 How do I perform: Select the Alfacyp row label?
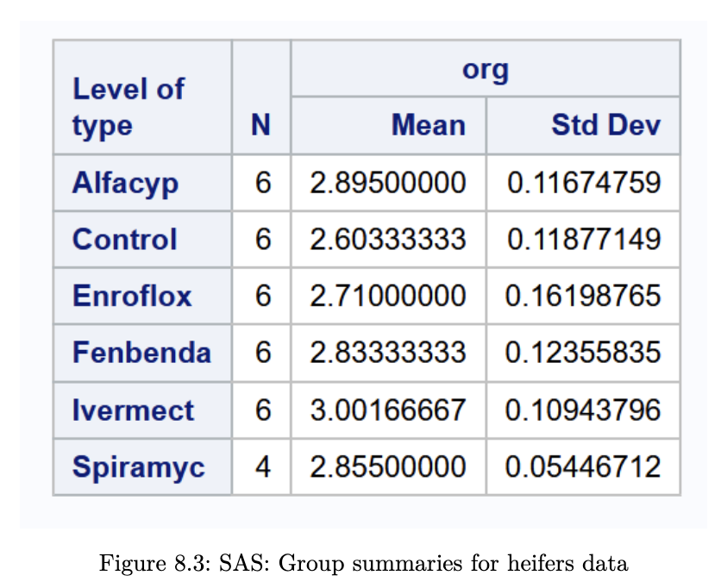126,183
